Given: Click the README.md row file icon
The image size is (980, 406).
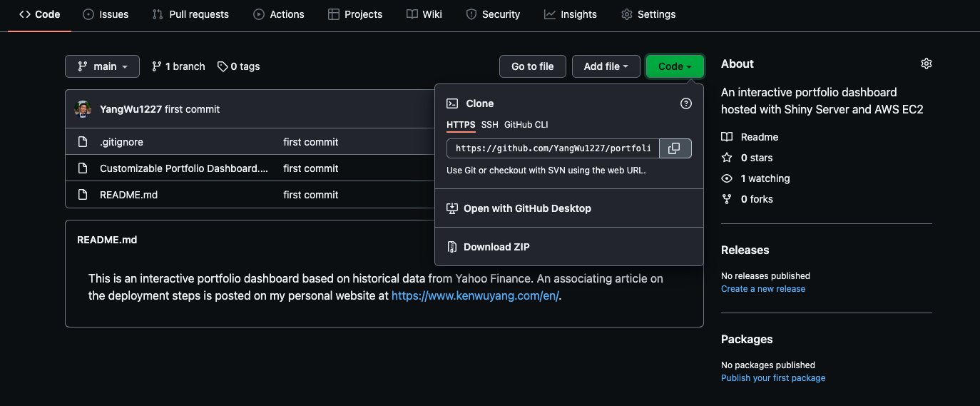Looking at the screenshot, I should (x=83, y=195).
